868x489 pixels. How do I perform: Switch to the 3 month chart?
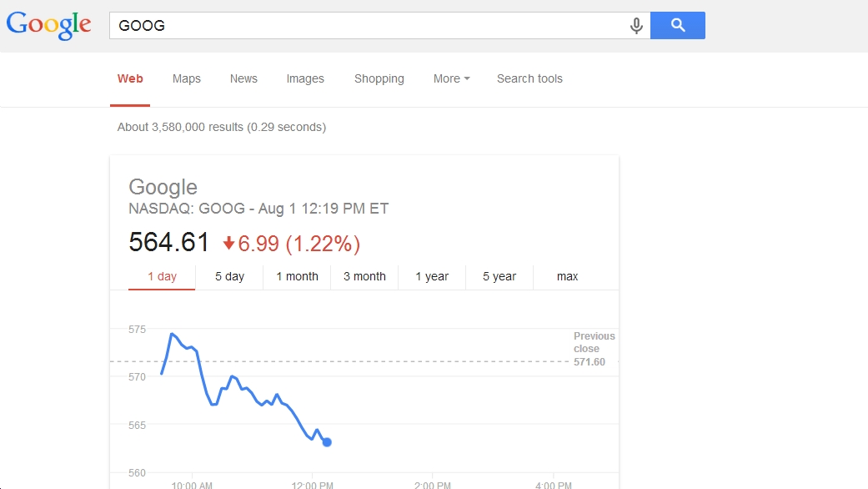pos(364,276)
